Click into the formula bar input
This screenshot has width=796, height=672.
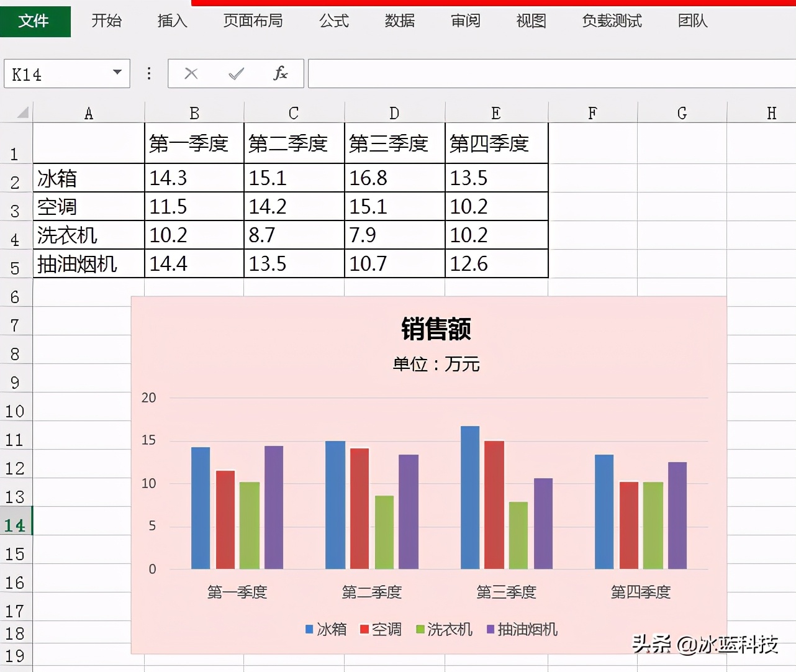point(552,74)
